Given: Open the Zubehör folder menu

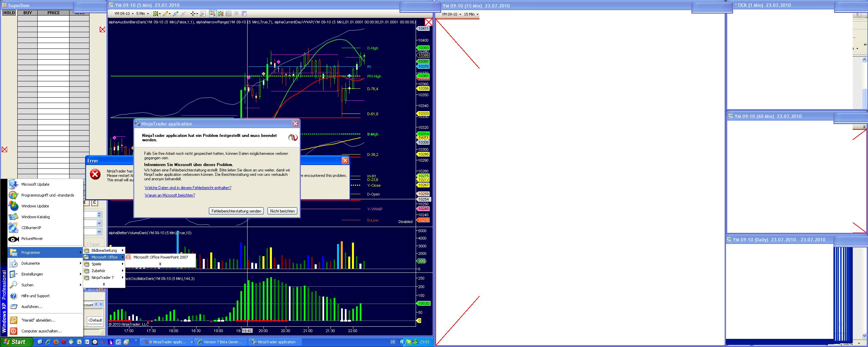Looking at the screenshot, I should tap(104, 271).
